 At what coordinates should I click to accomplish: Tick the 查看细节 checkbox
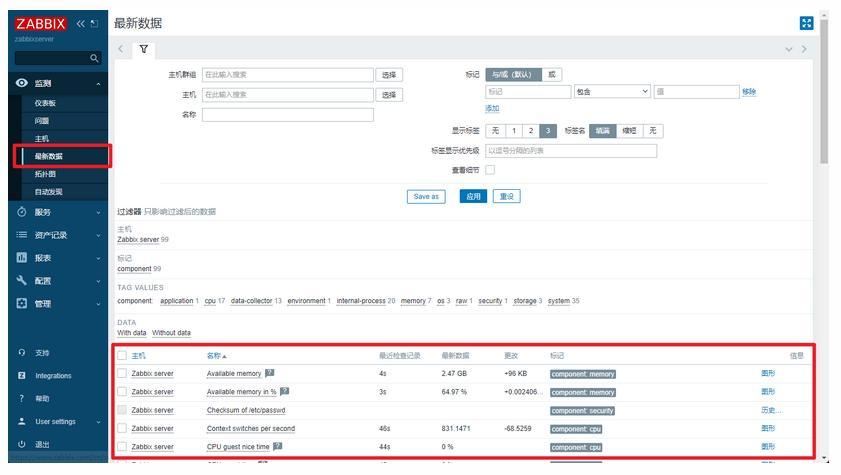click(490, 170)
